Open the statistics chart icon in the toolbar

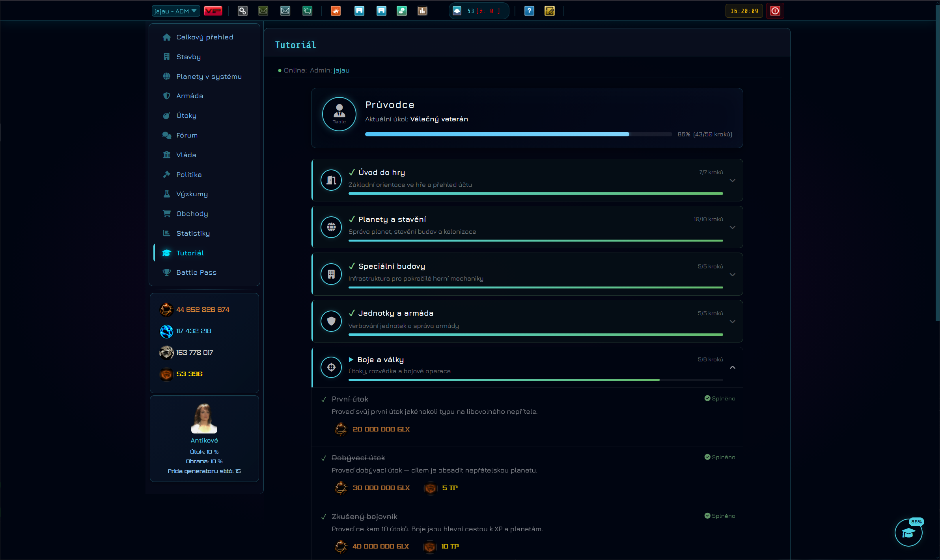[x=422, y=11]
